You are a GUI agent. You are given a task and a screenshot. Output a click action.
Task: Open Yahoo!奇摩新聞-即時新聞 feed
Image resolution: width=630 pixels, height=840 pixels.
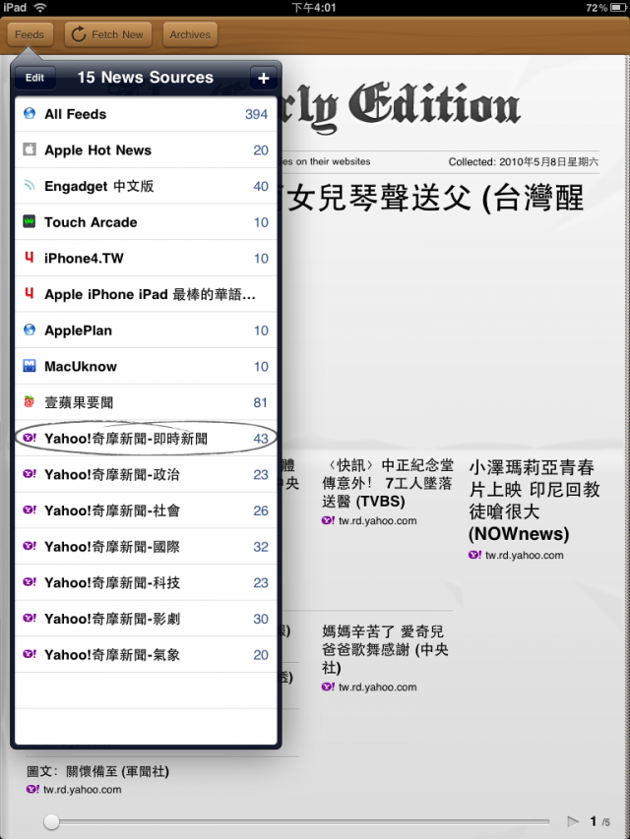(146, 439)
